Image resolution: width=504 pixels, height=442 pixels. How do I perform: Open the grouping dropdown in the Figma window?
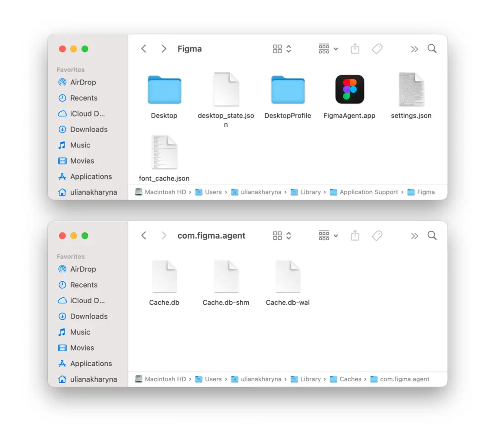coord(328,49)
